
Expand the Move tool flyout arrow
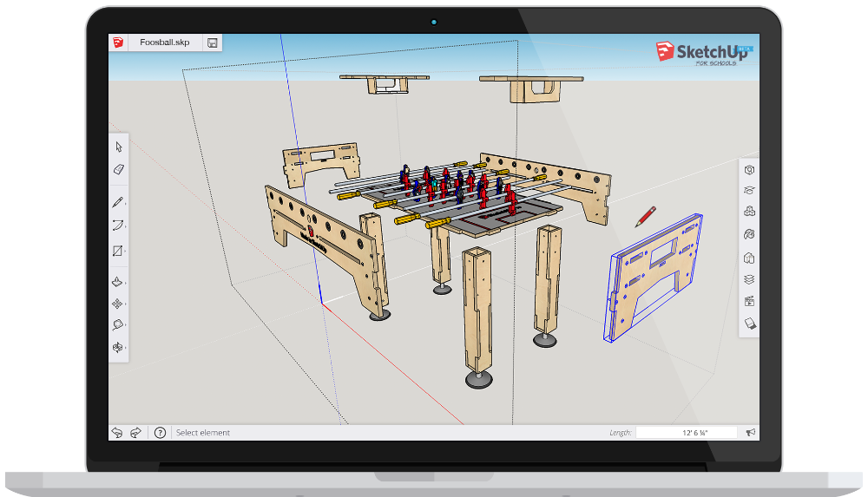pyautogui.click(x=126, y=305)
